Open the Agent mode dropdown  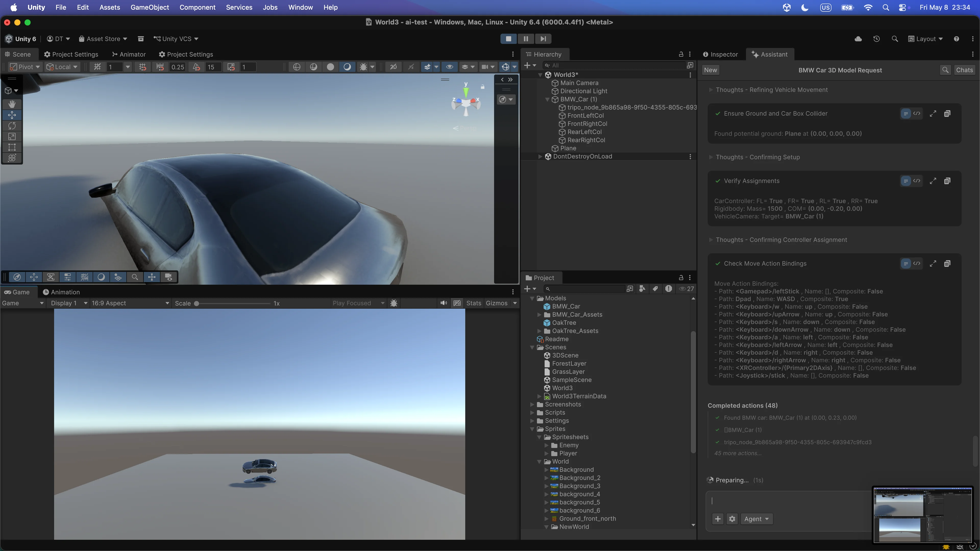[x=756, y=519]
